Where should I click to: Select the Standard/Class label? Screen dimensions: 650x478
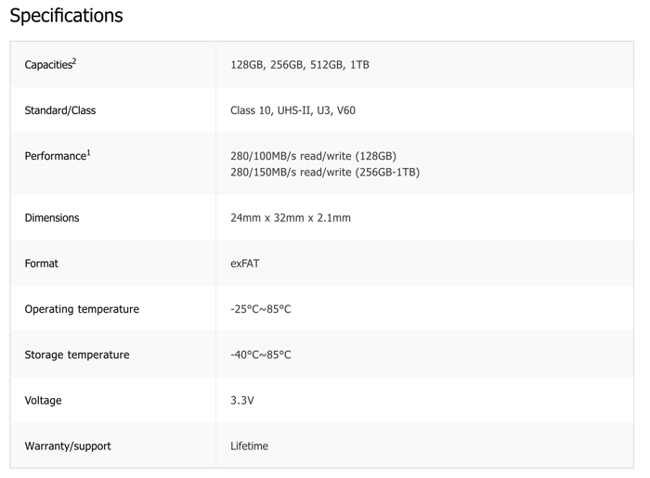pos(60,110)
